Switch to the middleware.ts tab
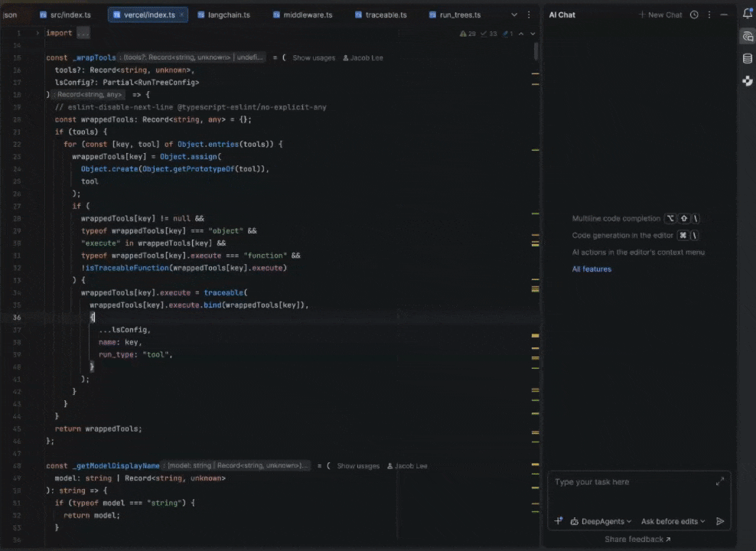 click(x=307, y=15)
